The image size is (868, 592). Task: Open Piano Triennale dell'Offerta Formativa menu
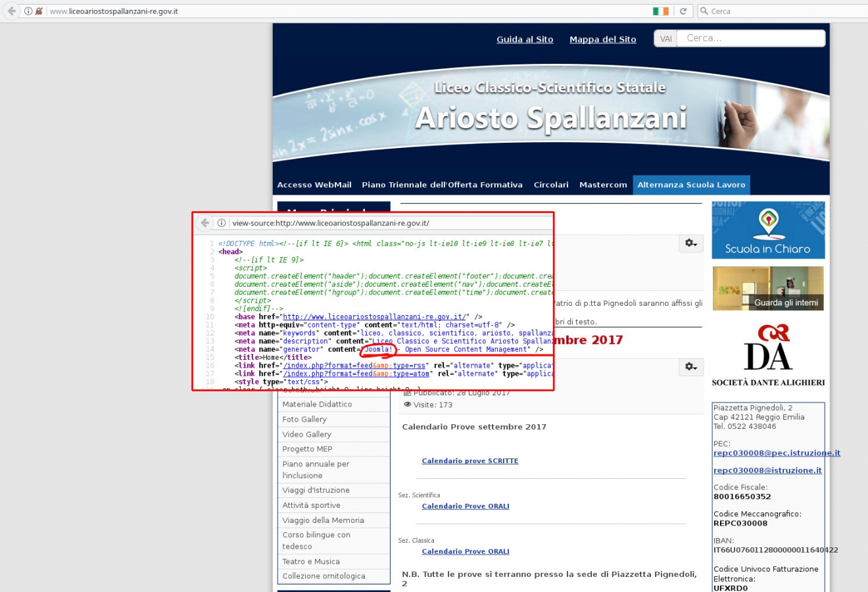point(442,185)
